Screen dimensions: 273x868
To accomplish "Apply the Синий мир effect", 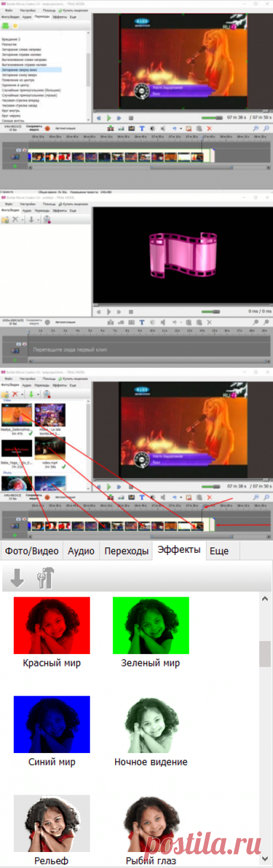I will [52, 724].
